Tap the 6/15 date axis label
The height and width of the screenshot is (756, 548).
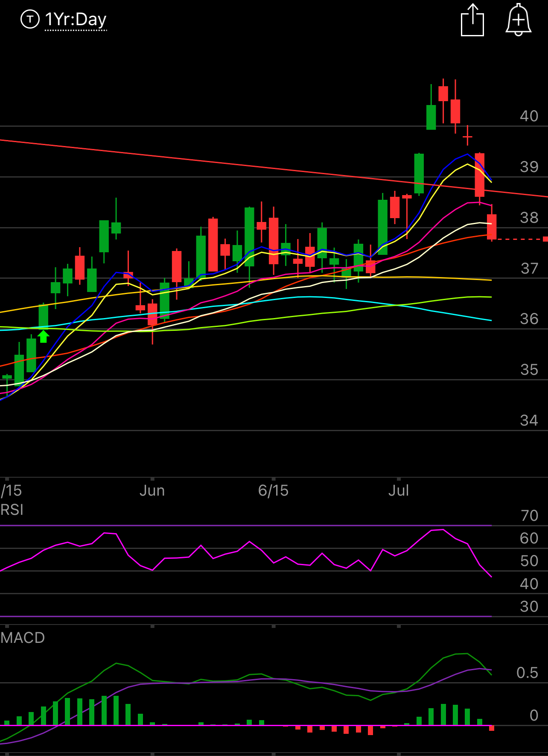(x=273, y=490)
